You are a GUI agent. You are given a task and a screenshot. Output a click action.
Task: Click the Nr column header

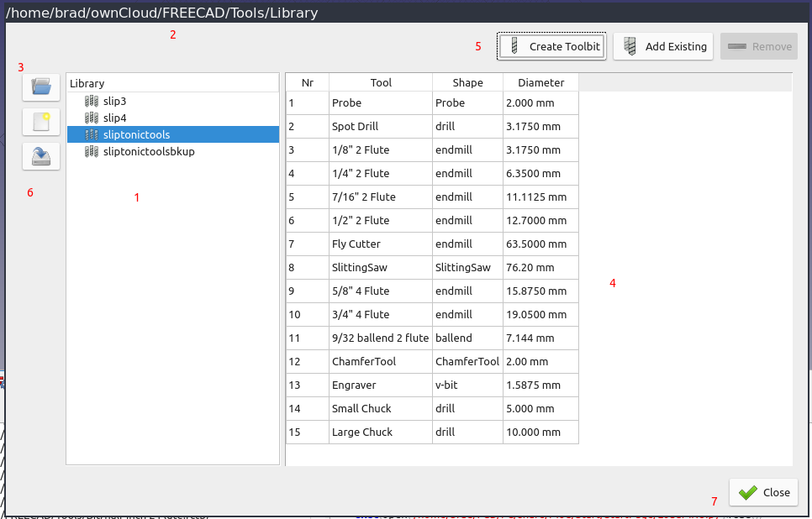(308, 83)
